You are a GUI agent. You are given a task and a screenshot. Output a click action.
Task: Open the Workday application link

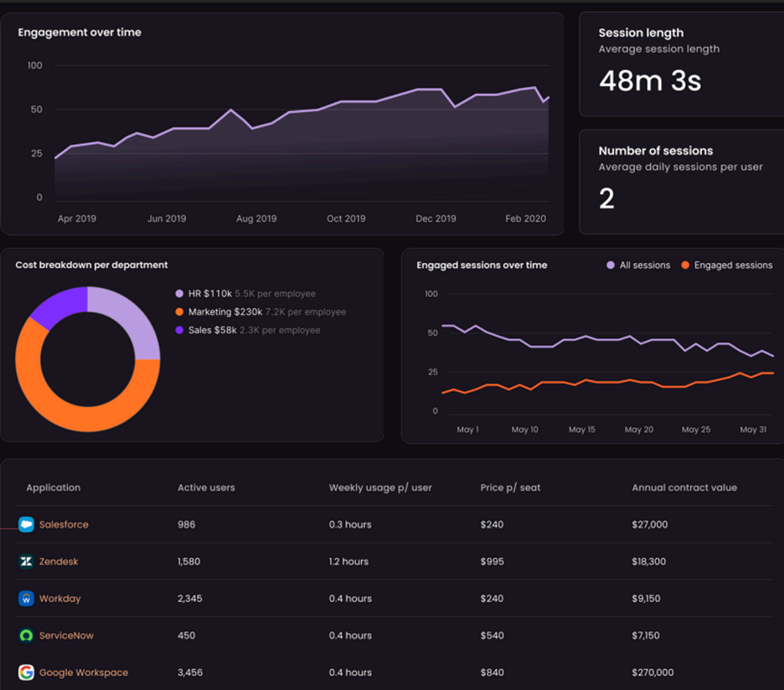60,599
